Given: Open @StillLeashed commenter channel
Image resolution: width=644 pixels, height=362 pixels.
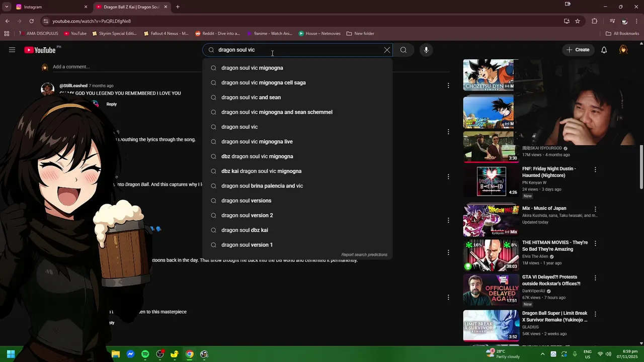Looking at the screenshot, I should (x=73, y=85).
